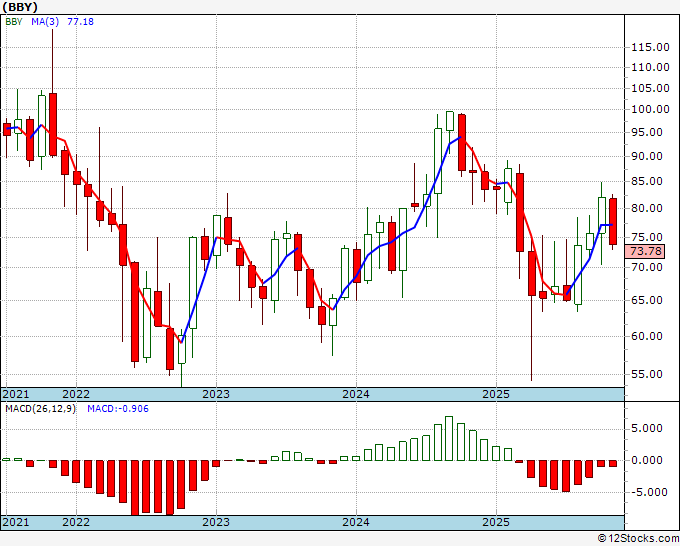Click 2023 on the MACD timeline

pyautogui.click(x=216, y=522)
